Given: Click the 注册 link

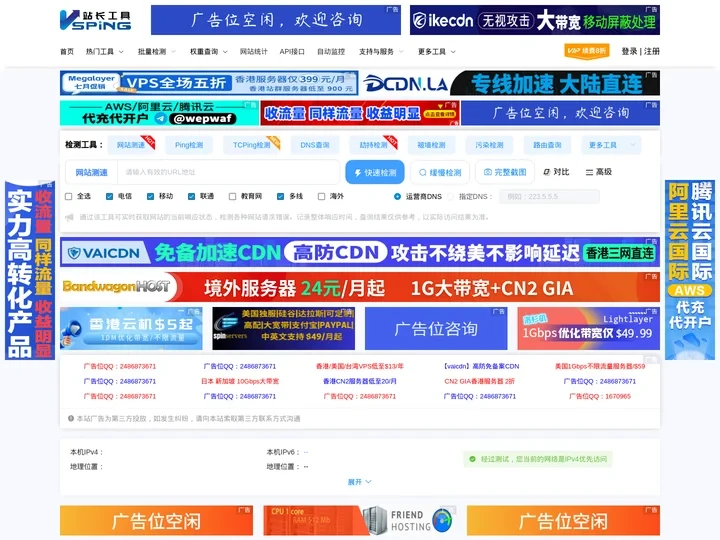Looking at the screenshot, I should pos(652,51).
